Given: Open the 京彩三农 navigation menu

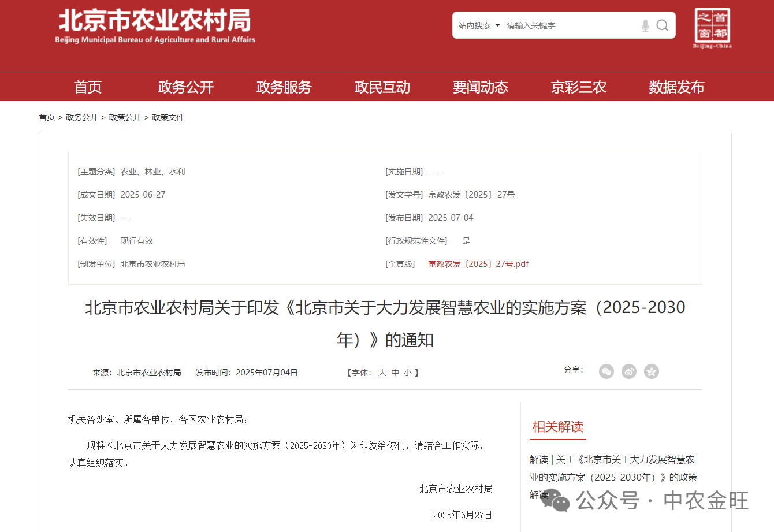Looking at the screenshot, I should (x=578, y=87).
